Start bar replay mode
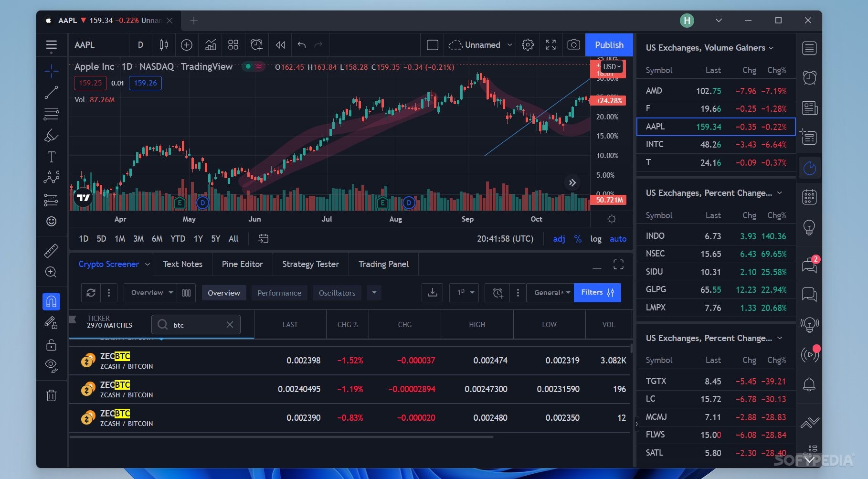 click(280, 45)
